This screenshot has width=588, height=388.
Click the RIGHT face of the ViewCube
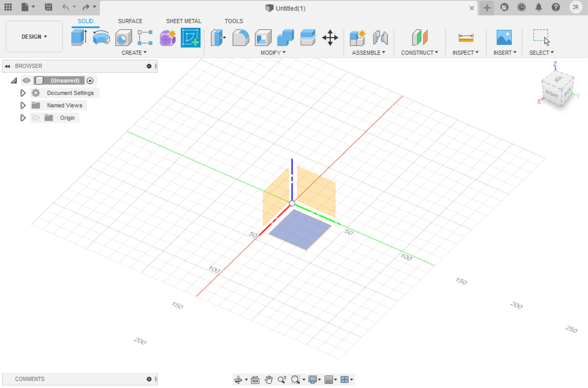click(x=551, y=94)
